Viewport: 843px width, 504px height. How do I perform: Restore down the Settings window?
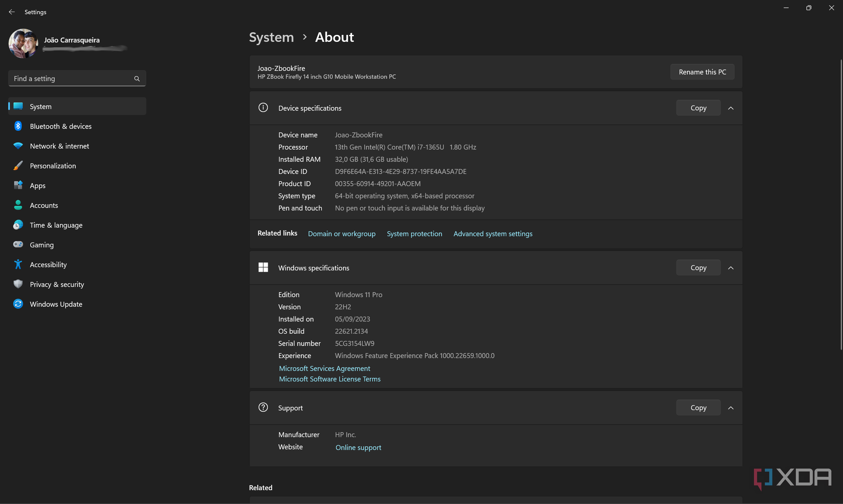pos(809,8)
